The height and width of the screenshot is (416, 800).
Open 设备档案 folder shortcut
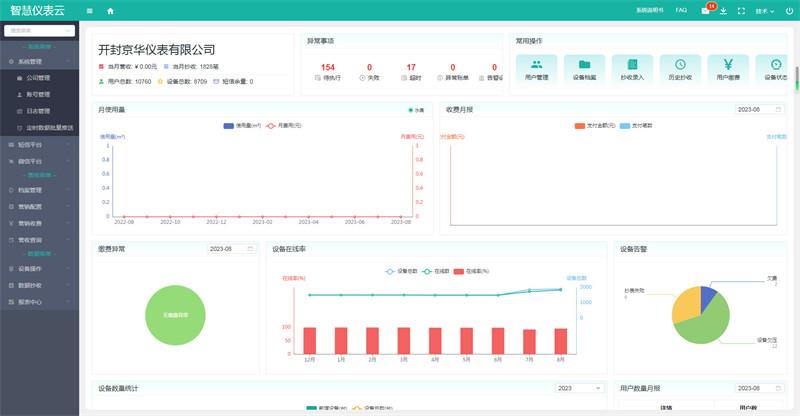(x=584, y=68)
